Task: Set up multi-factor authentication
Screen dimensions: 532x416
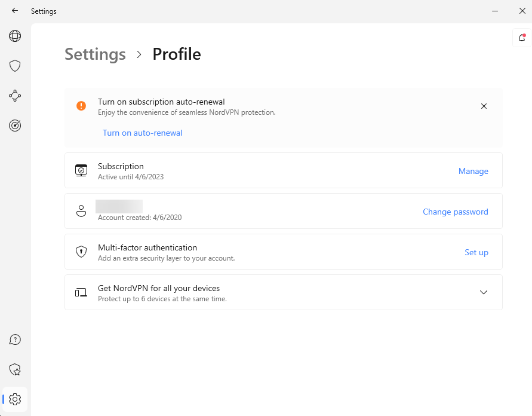Action: coord(476,252)
